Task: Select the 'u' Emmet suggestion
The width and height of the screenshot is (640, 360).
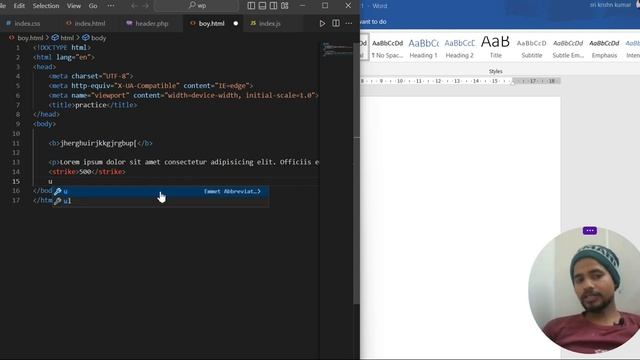Action: (x=160, y=191)
